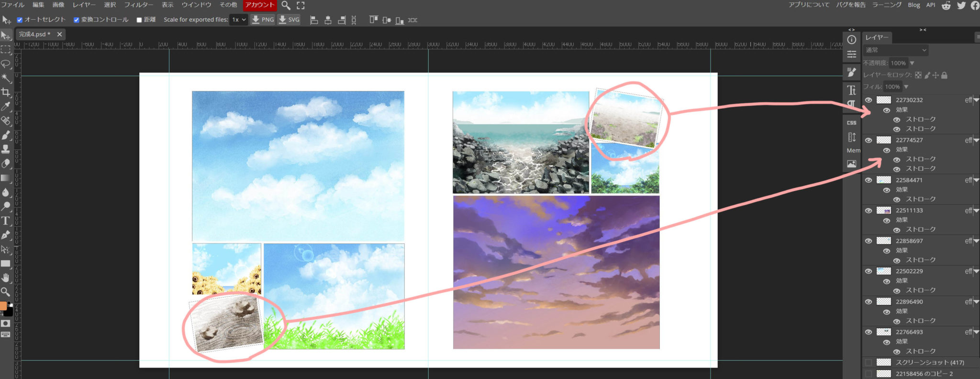Open the Brush settings panel icon
980x379 pixels.
coord(852,72)
